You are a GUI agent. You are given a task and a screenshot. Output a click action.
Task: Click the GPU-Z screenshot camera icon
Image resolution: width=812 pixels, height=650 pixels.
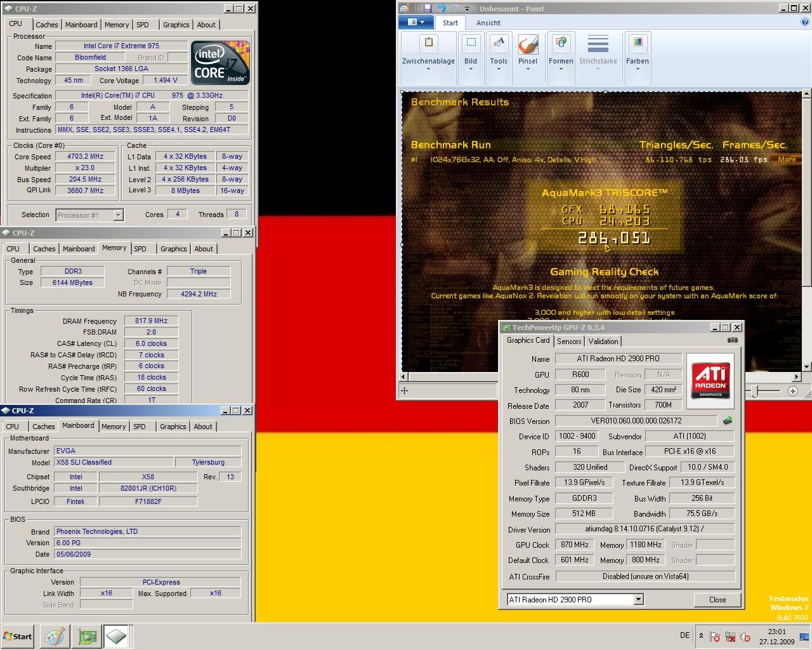pos(732,340)
